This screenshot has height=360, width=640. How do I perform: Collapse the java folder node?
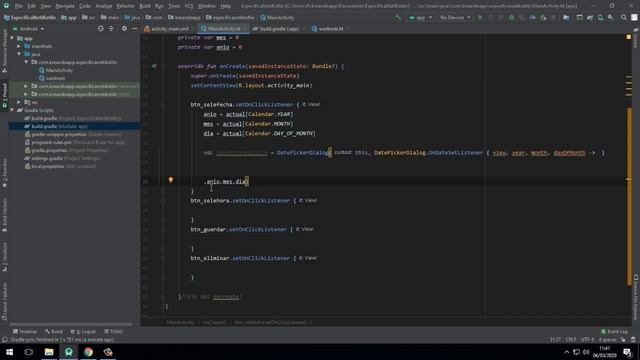[x=19, y=54]
